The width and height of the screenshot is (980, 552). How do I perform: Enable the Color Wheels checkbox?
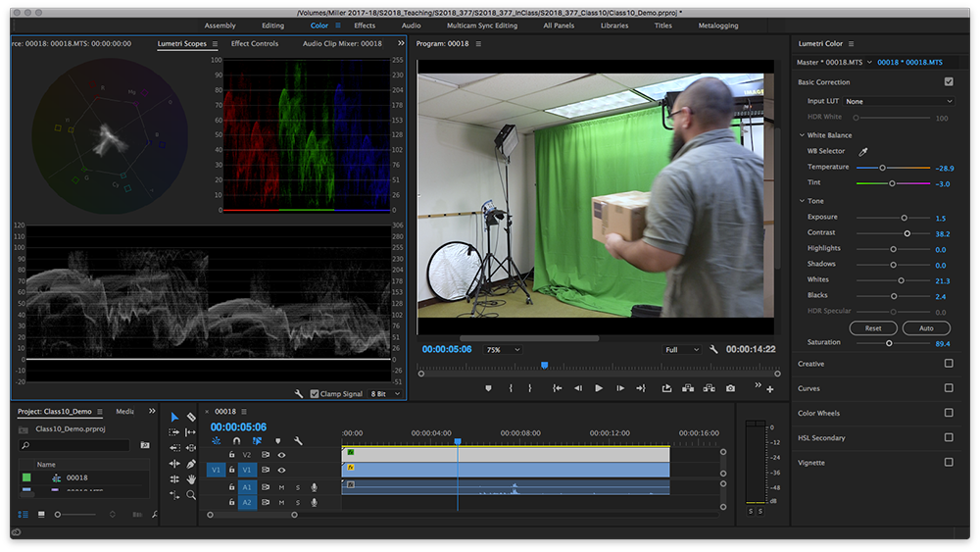(x=949, y=413)
